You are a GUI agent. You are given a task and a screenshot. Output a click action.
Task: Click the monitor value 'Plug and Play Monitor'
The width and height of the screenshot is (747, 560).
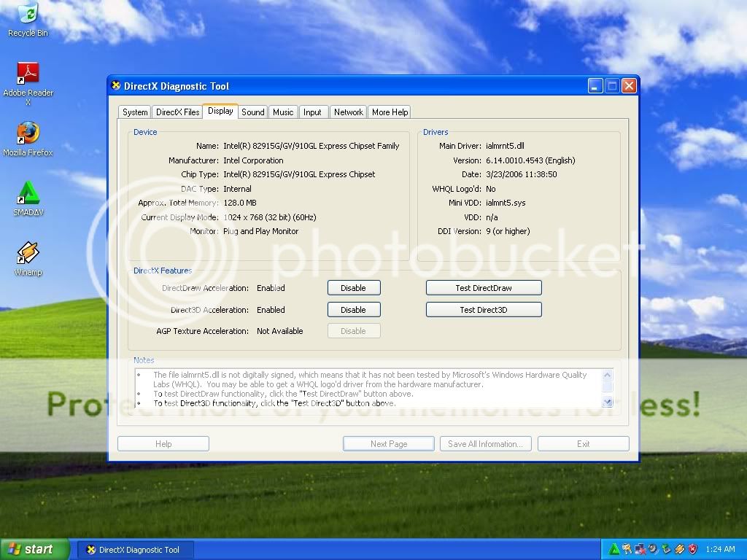point(260,231)
